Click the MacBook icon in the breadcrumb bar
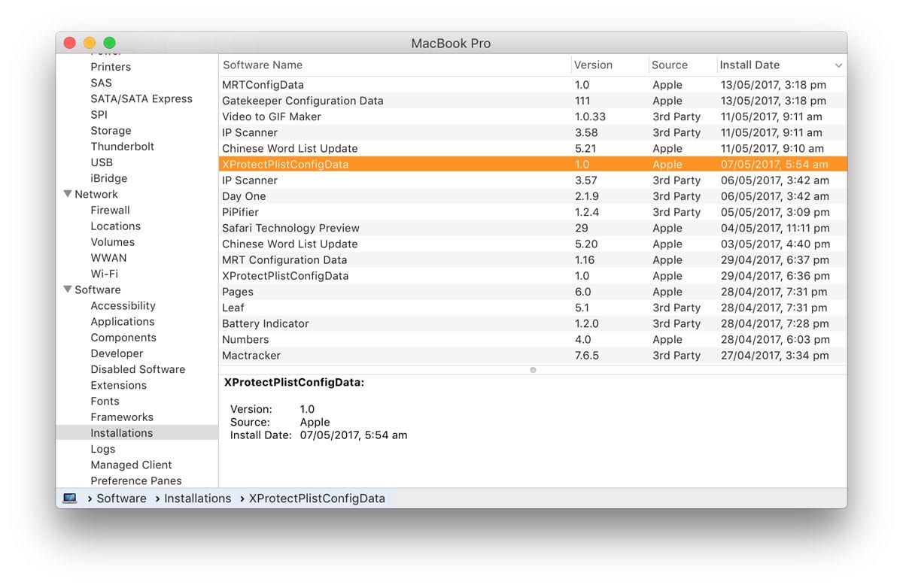The width and height of the screenshot is (903, 588). pos(69,498)
